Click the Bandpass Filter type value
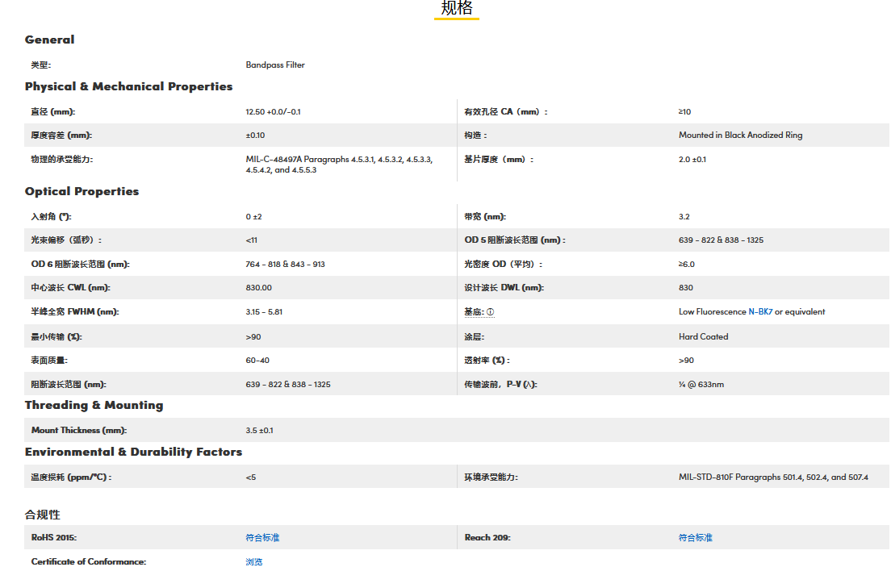This screenshot has width=891, height=588. [x=275, y=65]
